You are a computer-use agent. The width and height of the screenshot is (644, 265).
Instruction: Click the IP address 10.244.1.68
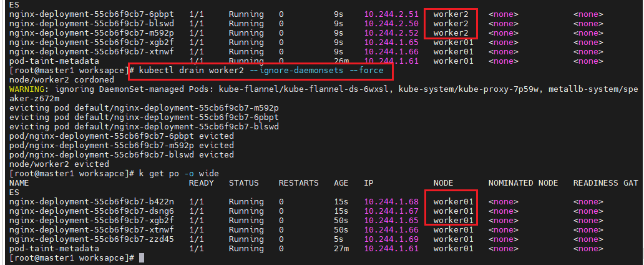click(x=391, y=202)
